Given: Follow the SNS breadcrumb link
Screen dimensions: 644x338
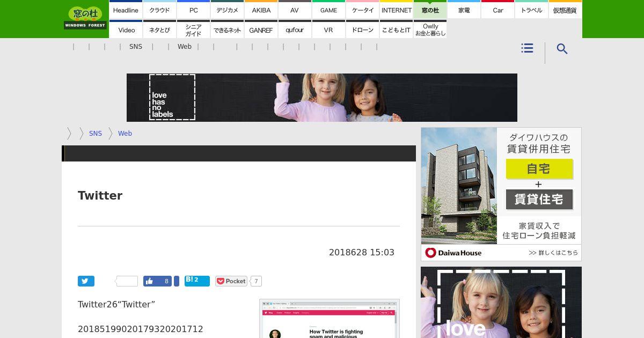Looking at the screenshot, I should point(96,134).
